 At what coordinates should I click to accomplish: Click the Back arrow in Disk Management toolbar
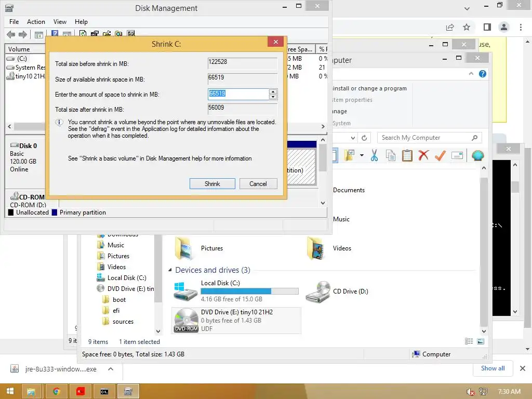coord(11,34)
